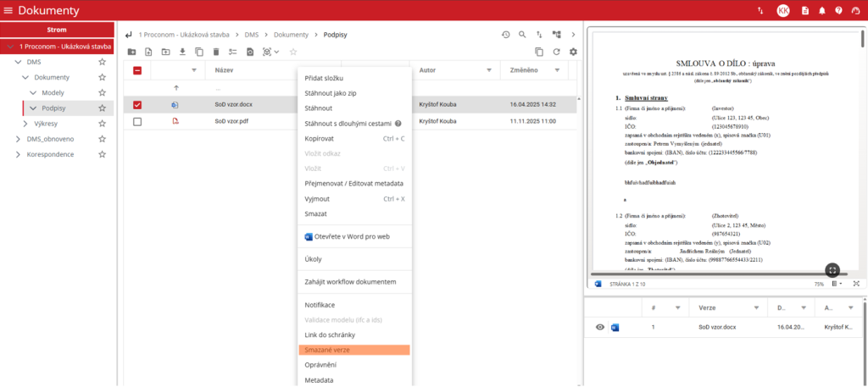Click the trash delete icon in toolbar
The width and height of the screenshot is (868, 387).
pos(215,52)
